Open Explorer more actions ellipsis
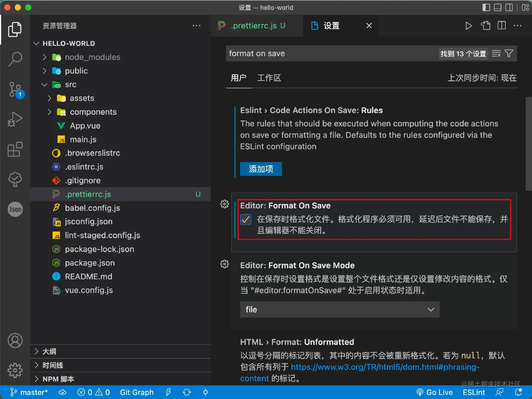The width and height of the screenshot is (532, 399). point(197,26)
